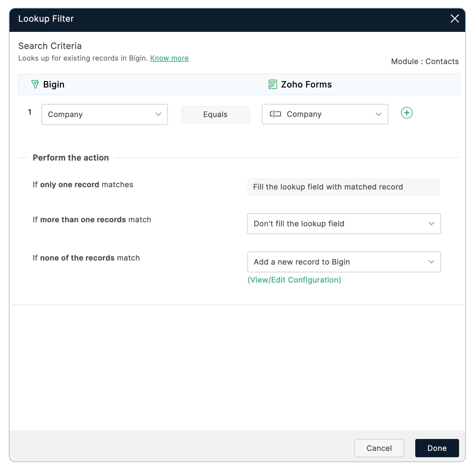Click the Bigin column header text

[x=54, y=84]
